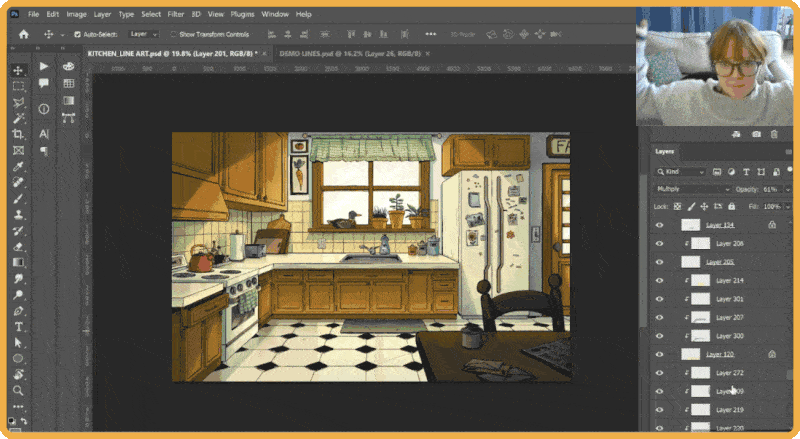Select the Crop tool

(18, 134)
